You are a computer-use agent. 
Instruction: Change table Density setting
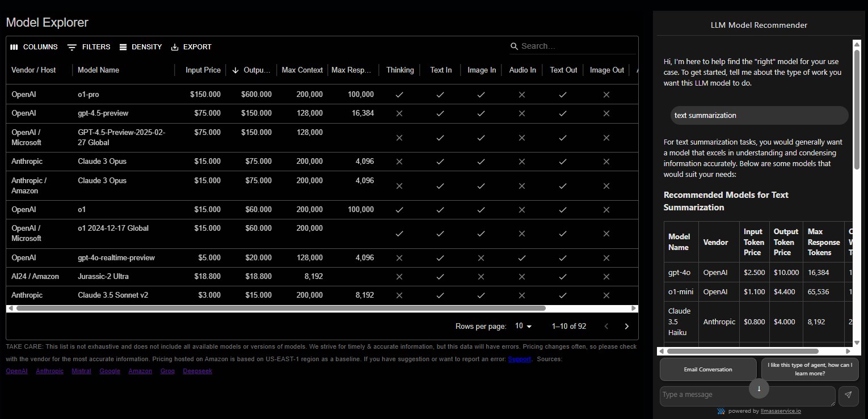(x=141, y=47)
